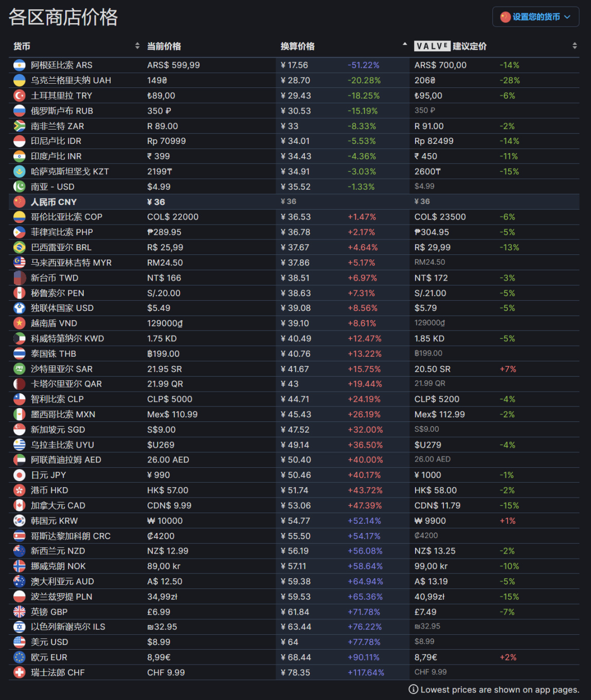591x700 pixels.
Task: Sort by the 换算价格 column header
Action: click(x=343, y=46)
